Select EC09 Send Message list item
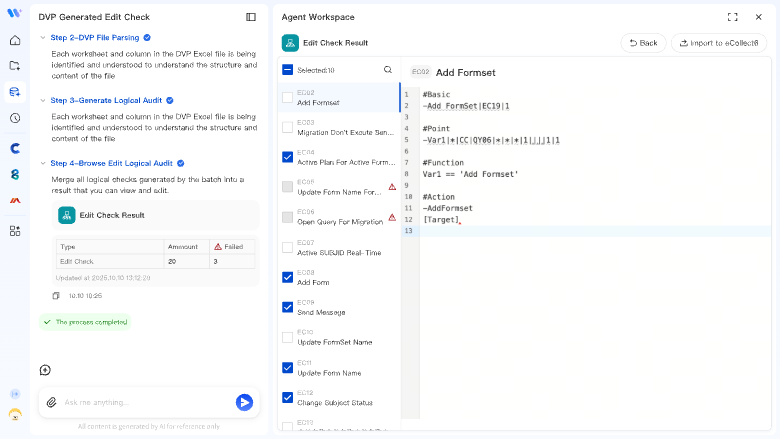This screenshot has height=439, width=780. click(x=340, y=307)
